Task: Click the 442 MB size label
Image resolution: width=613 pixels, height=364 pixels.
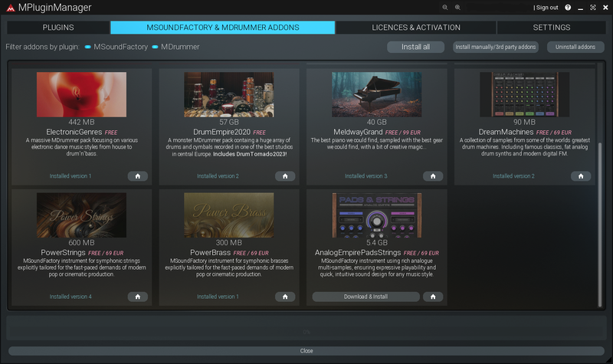Action: click(81, 122)
